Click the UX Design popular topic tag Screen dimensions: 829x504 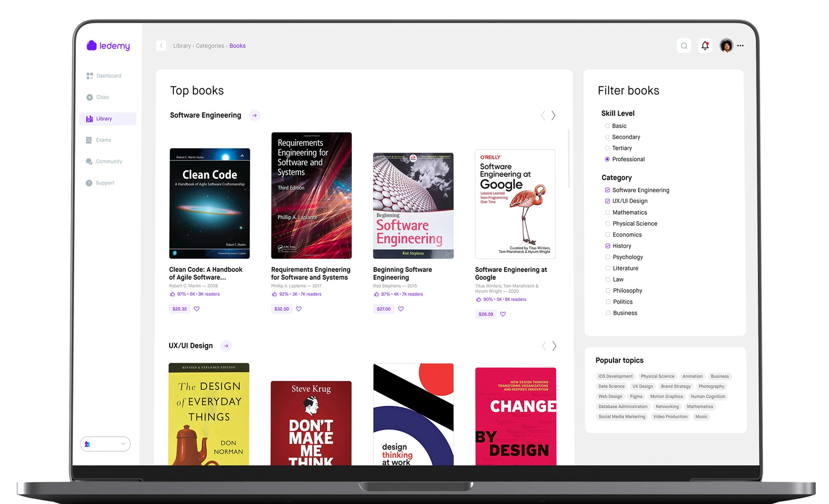(642, 386)
